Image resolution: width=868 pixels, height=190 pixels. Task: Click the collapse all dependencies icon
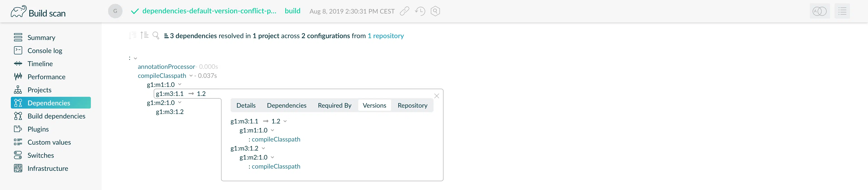[145, 35]
